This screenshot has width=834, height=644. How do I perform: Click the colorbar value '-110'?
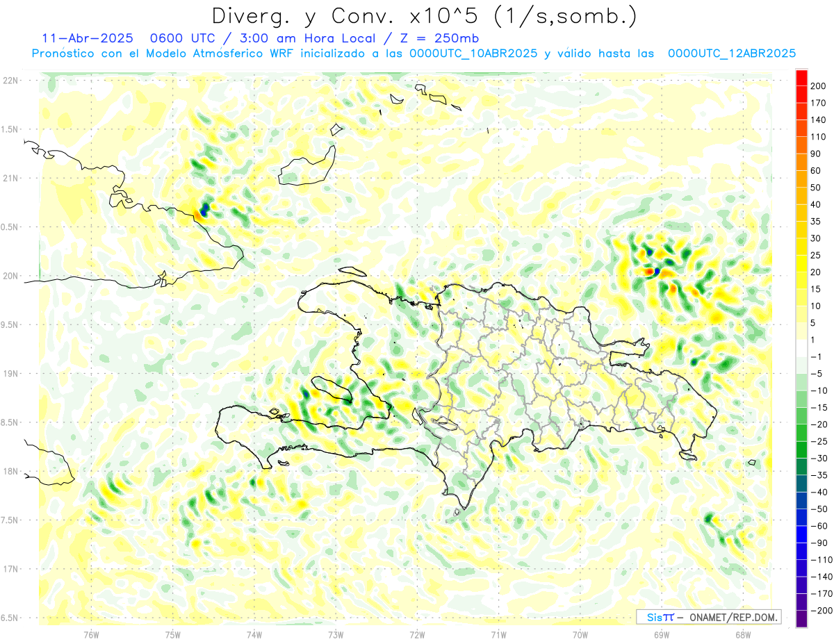tap(821, 560)
